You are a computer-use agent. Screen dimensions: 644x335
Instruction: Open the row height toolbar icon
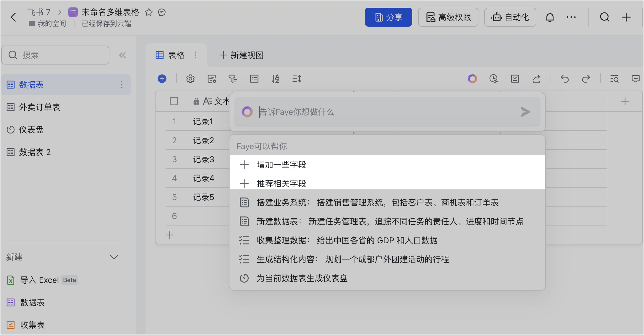[297, 79]
